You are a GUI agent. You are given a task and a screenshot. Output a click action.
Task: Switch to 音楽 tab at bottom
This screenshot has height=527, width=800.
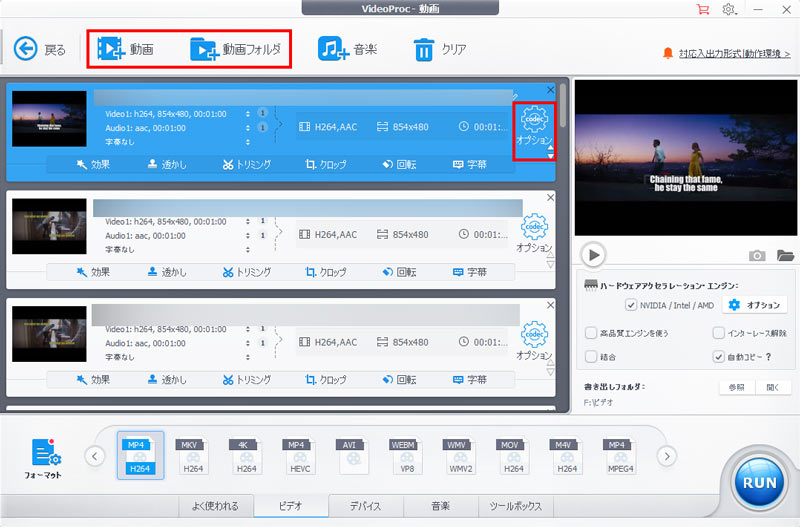[x=441, y=506]
